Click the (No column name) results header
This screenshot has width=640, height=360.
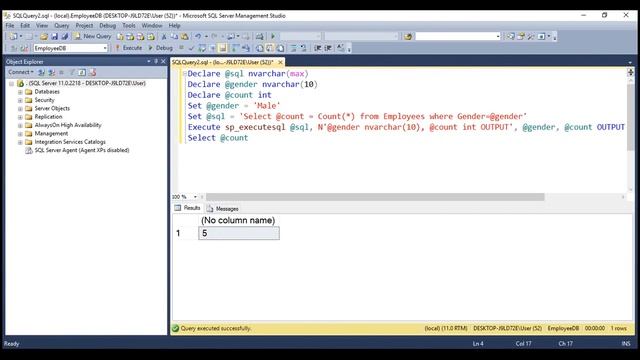(x=238, y=220)
